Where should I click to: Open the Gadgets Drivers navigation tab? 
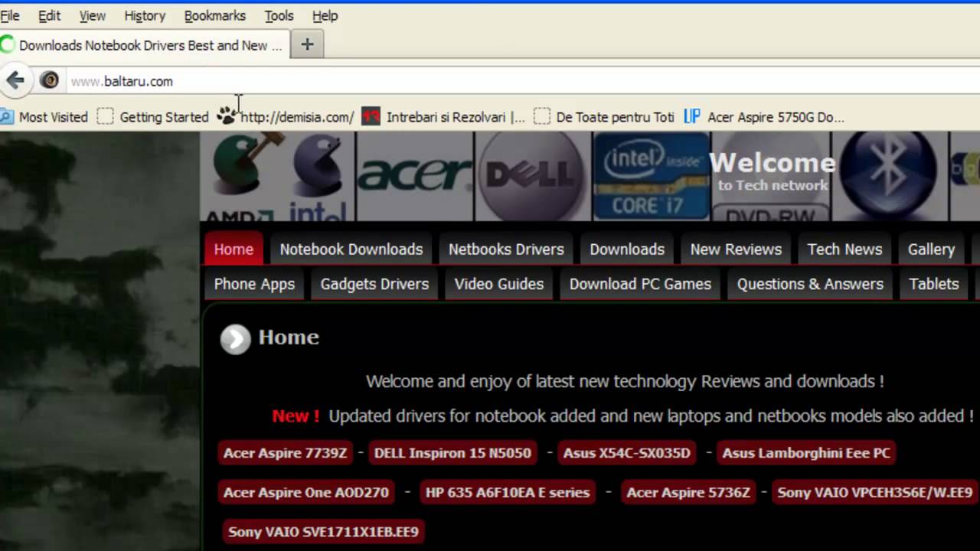[x=374, y=284]
